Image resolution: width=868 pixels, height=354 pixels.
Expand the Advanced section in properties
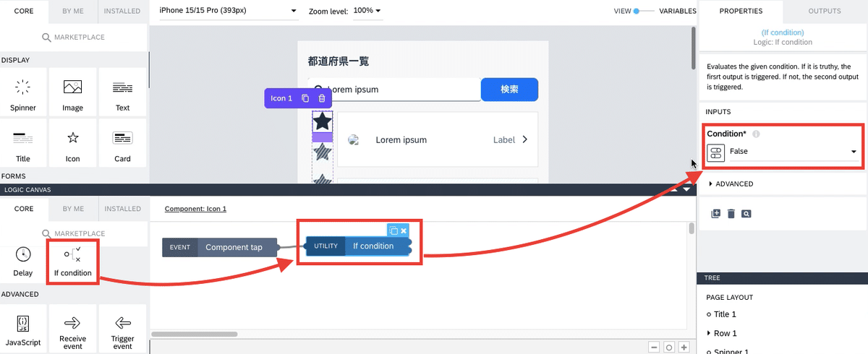click(731, 184)
